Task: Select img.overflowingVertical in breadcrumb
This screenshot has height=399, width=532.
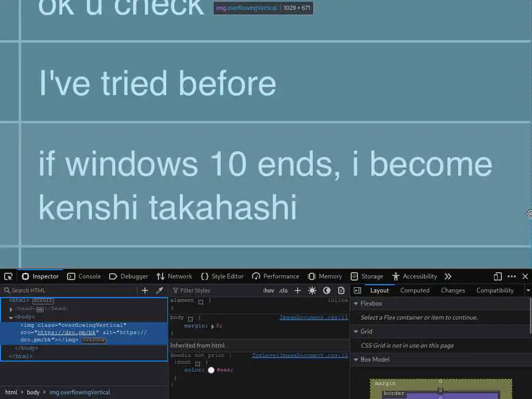Action: pyautogui.click(x=79, y=392)
